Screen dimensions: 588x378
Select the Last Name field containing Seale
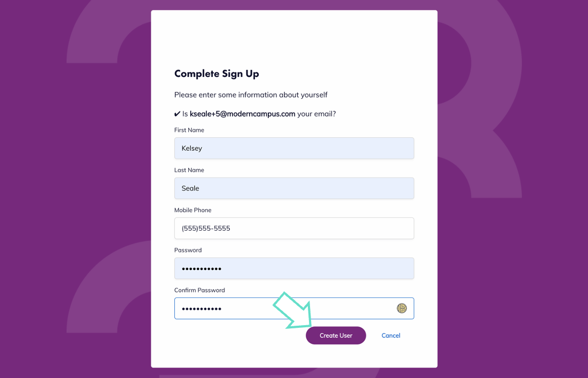[294, 188]
